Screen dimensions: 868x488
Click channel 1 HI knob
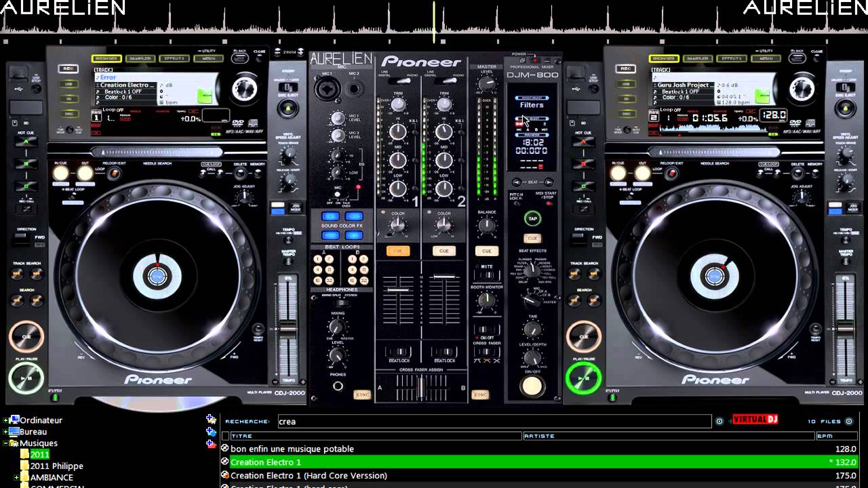coord(398,132)
